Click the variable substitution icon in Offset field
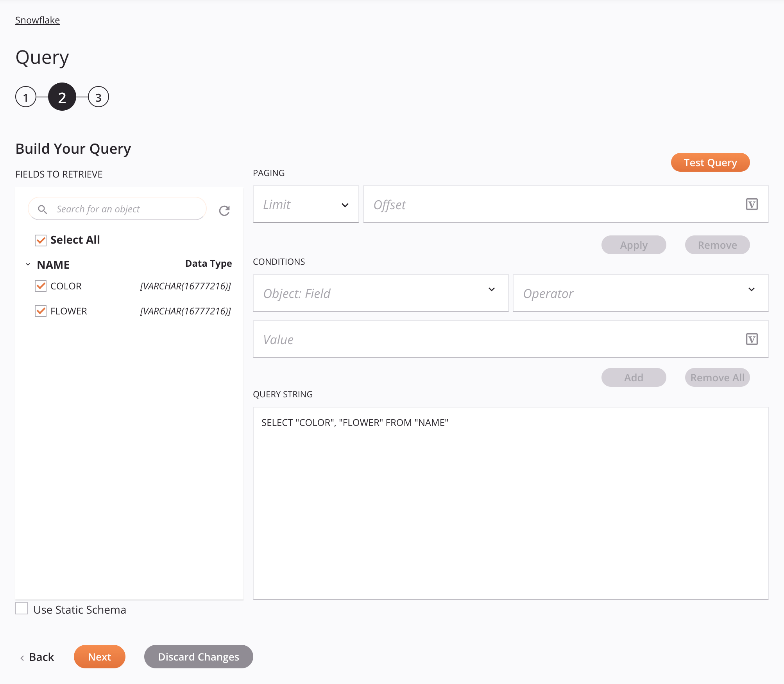784x684 pixels. coord(752,203)
